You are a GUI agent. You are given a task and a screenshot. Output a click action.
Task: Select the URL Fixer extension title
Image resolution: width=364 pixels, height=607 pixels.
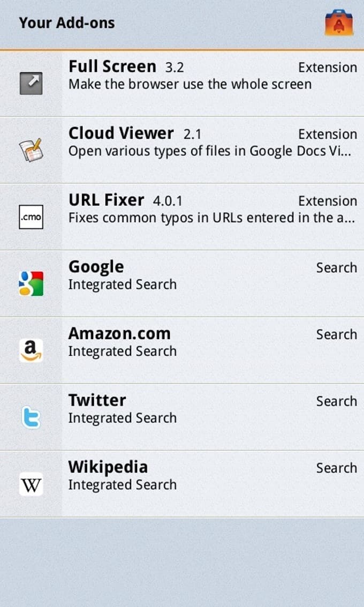pyautogui.click(x=107, y=200)
